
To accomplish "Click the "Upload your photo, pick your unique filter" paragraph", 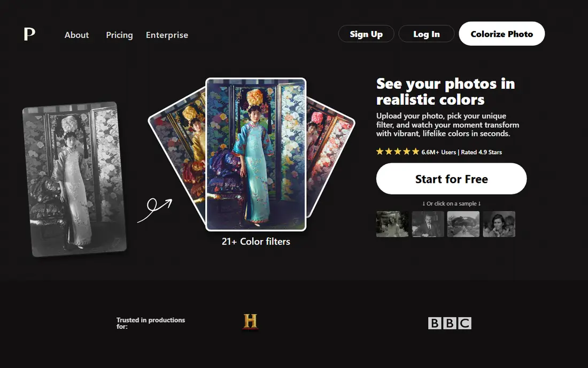I will tap(448, 125).
